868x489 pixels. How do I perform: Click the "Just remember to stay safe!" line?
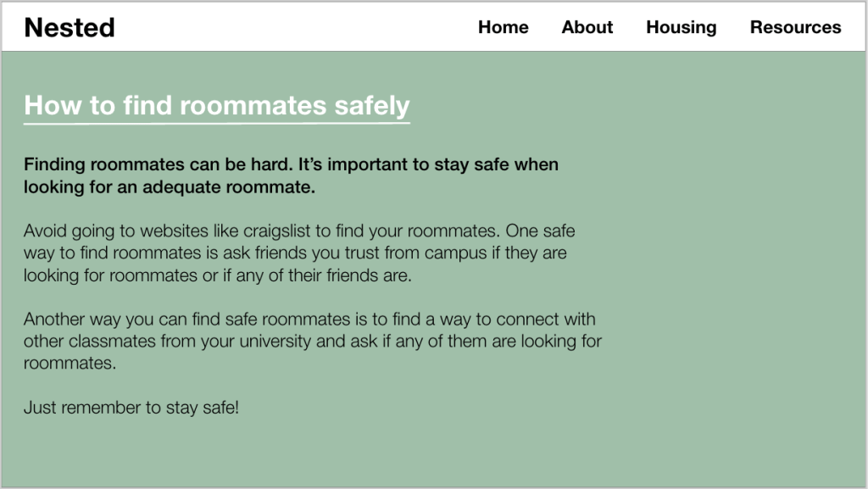point(131,408)
